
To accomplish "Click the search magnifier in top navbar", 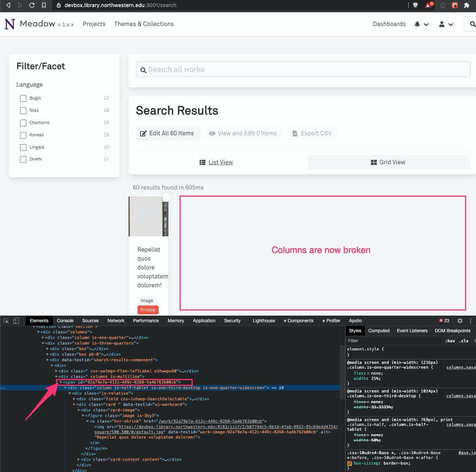I will click(x=472, y=24).
